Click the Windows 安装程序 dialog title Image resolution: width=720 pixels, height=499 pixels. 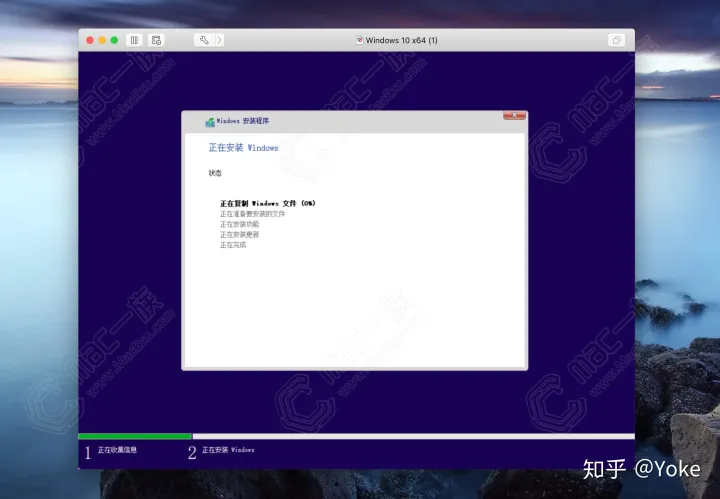[x=242, y=121]
